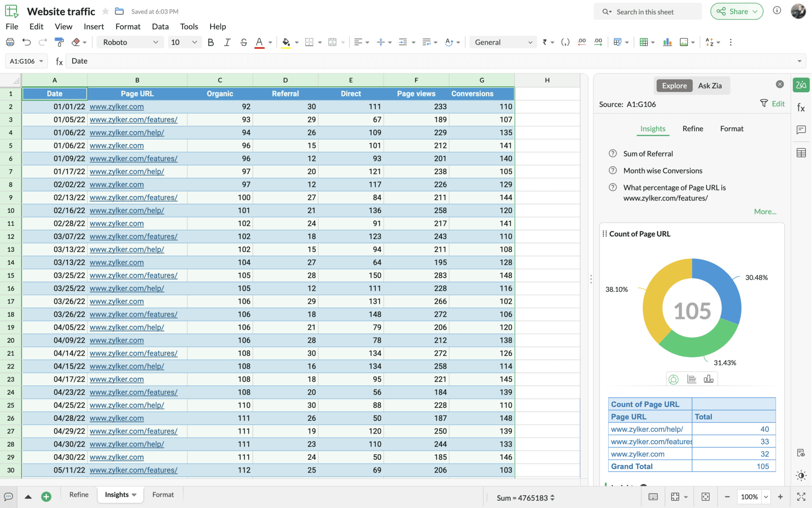Open the comments panel in right sidebar
This screenshot has height=508, width=812.
coord(801,130)
